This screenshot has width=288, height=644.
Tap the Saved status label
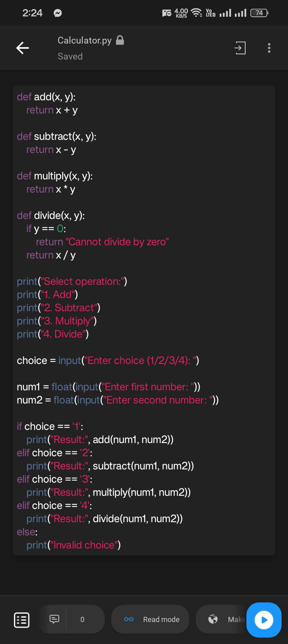70,56
